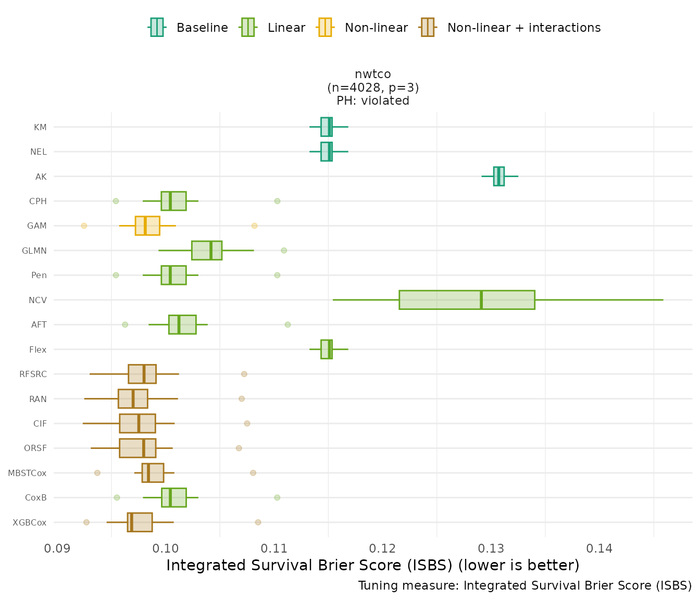Click the Non-linear + interactions legend icon

427,28
